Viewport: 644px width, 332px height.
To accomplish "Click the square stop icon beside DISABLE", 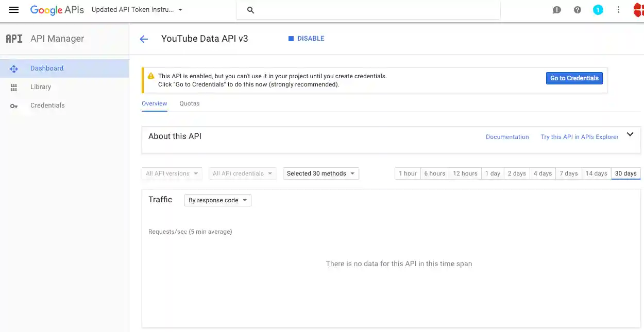I will pos(291,39).
